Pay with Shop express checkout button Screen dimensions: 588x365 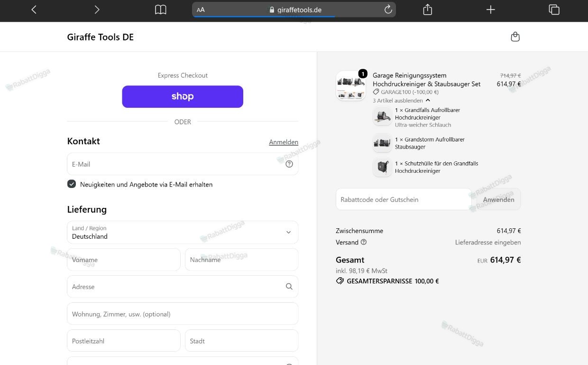click(x=183, y=96)
